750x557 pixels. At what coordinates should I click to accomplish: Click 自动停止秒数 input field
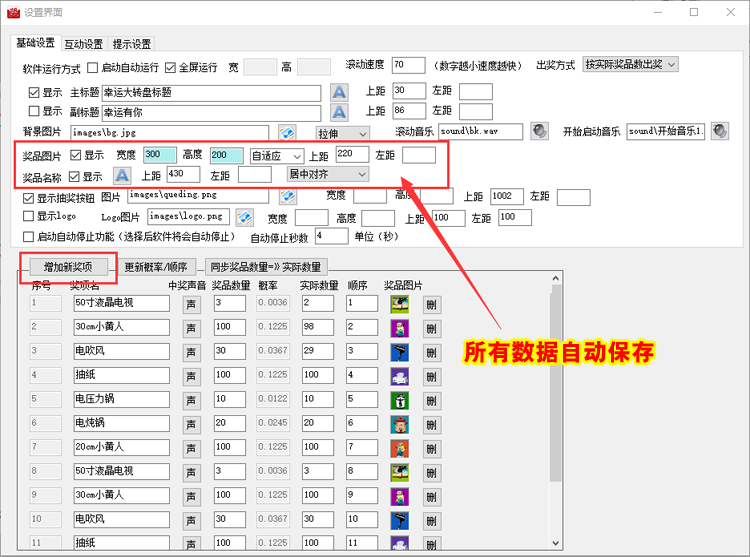coord(331,236)
